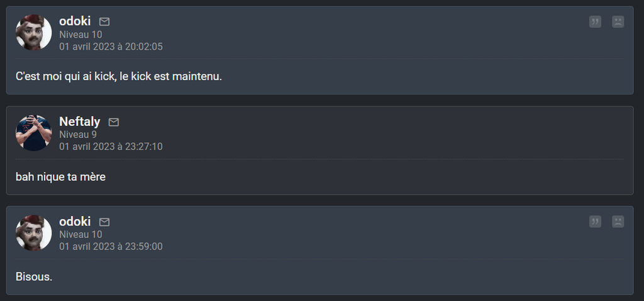Click the mail icon in odoki's 20:02:05 post
The width and height of the screenshot is (644, 301).
tap(104, 22)
